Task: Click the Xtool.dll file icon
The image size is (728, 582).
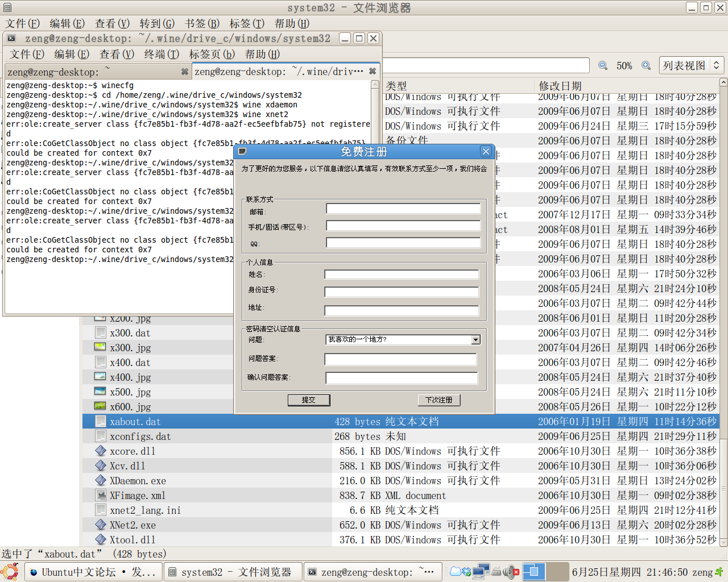Action: pyautogui.click(x=101, y=539)
